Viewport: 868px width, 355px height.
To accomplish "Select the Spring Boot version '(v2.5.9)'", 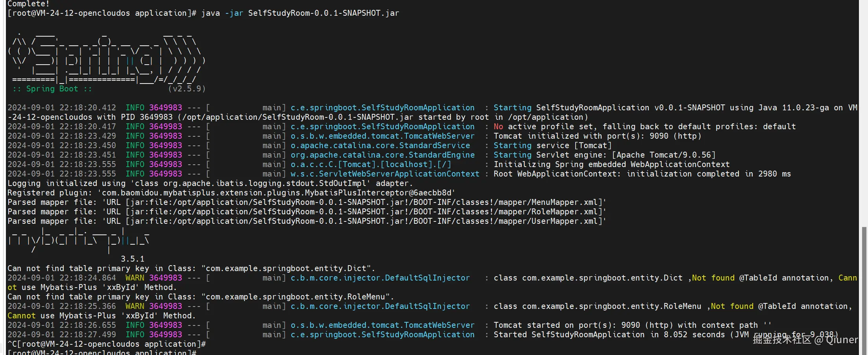I will tap(187, 89).
